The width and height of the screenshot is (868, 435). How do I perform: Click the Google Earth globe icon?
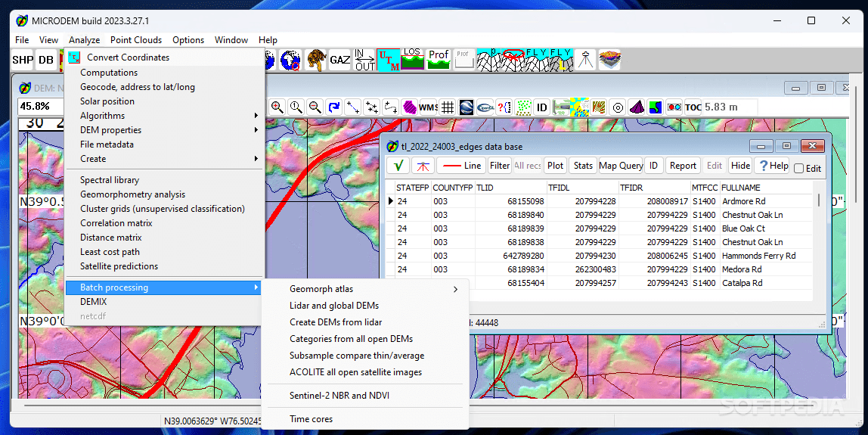(x=467, y=107)
